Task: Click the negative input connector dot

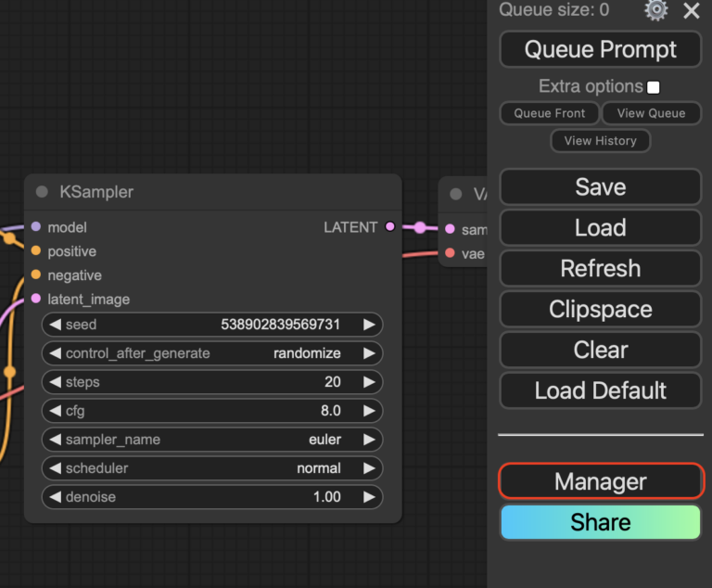Action: point(36,275)
